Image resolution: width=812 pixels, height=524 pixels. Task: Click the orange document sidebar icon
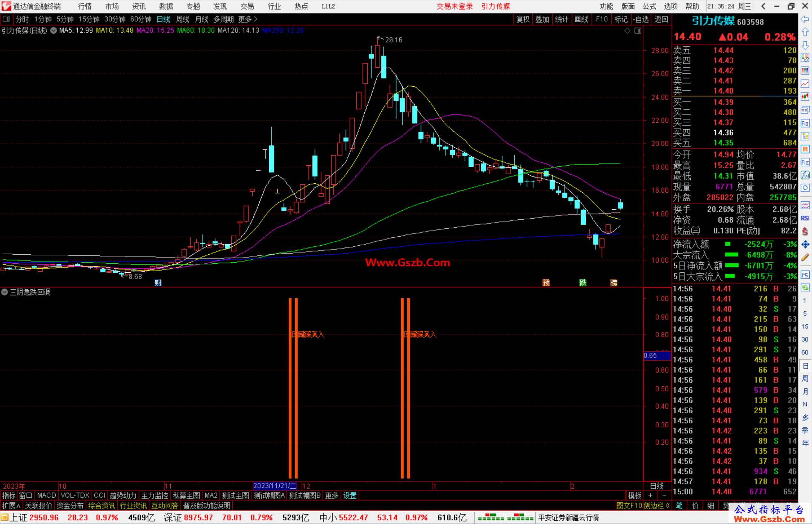point(805,149)
